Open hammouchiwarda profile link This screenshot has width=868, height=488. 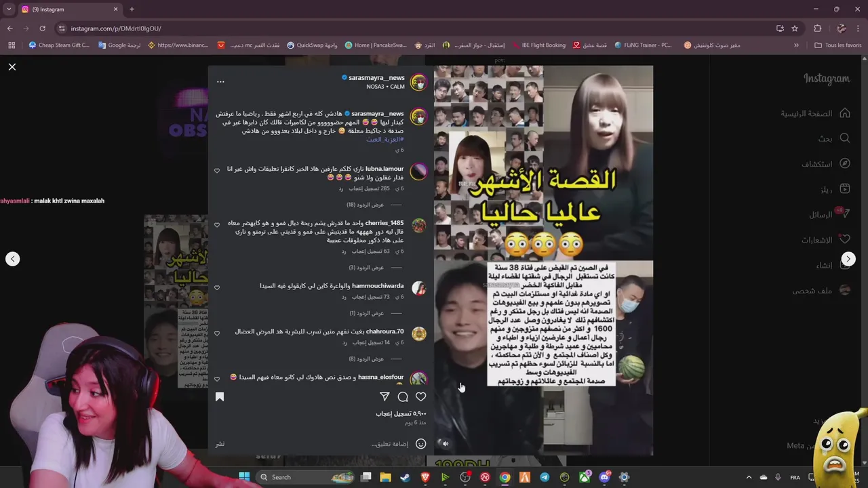pos(378,286)
